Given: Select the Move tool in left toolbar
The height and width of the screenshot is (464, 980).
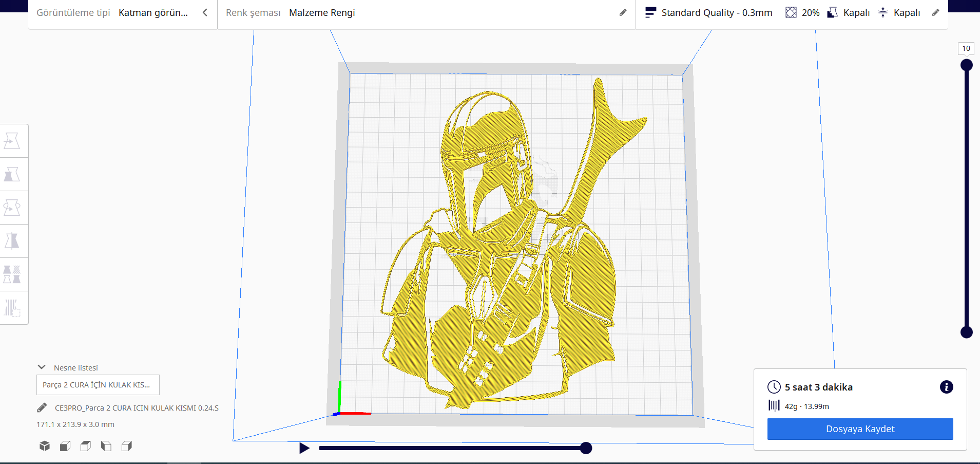Looking at the screenshot, I should tap(12, 141).
